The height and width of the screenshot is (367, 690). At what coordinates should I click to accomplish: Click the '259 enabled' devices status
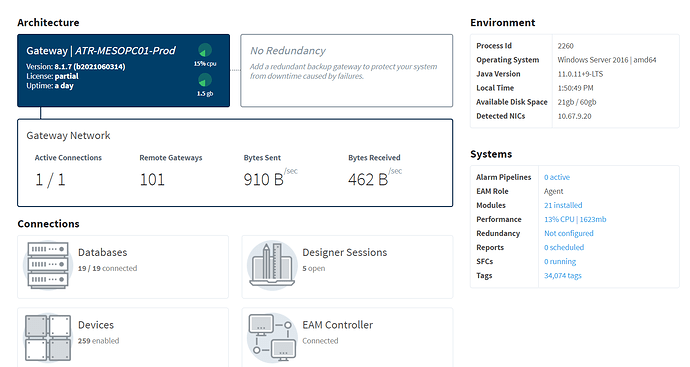coord(99,341)
